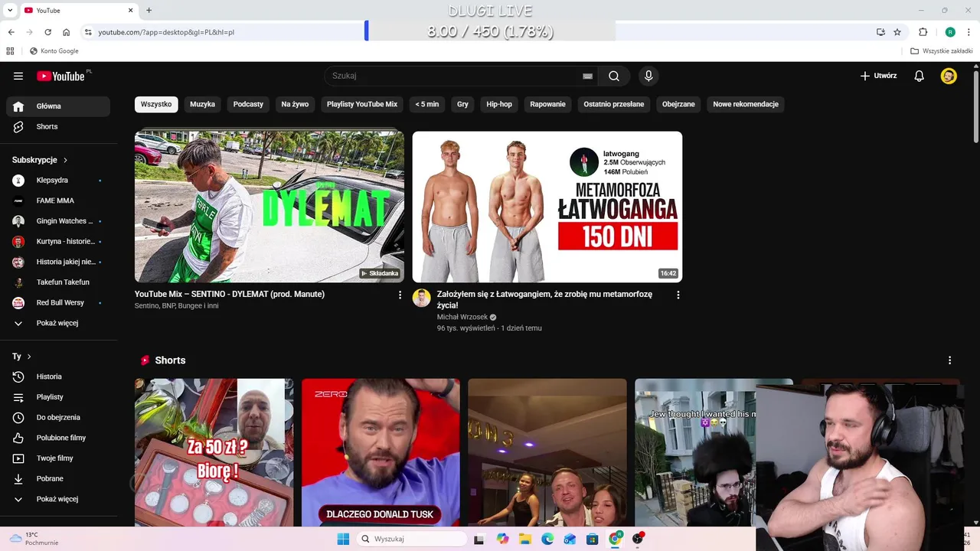Go back in browser
Screen dimensions: 980x551
11,32
